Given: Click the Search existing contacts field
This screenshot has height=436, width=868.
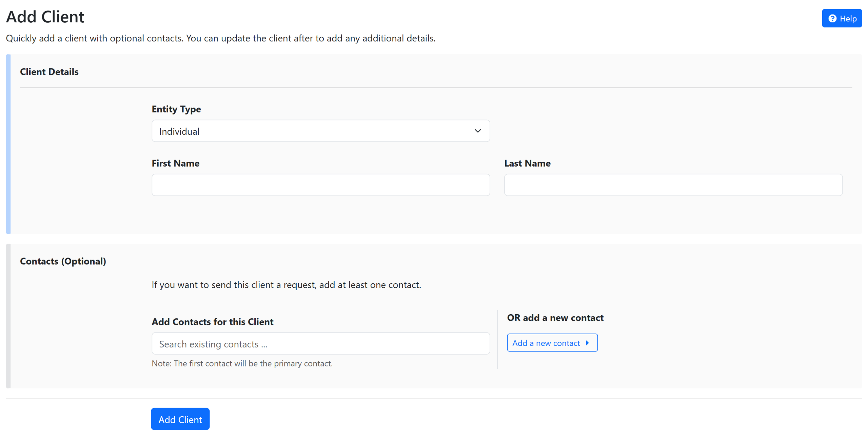Looking at the screenshot, I should [x=320, y=344].
